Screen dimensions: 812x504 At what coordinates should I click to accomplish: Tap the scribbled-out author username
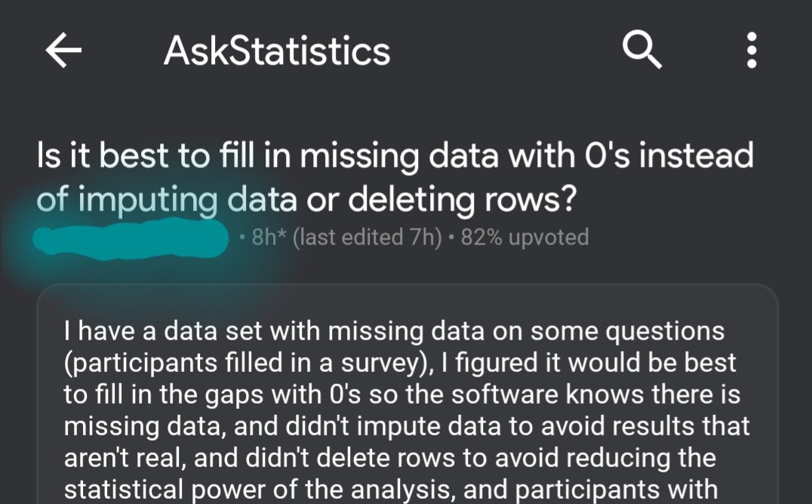point(132,239)
